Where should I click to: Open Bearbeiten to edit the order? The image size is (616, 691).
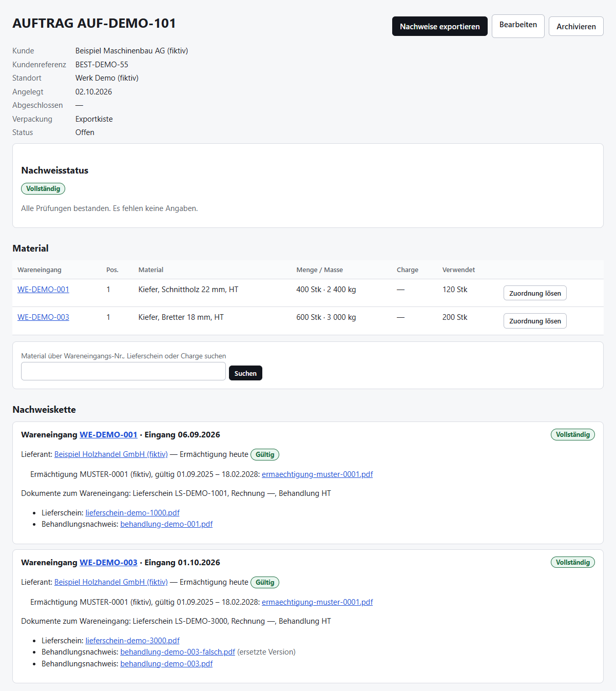518,26
